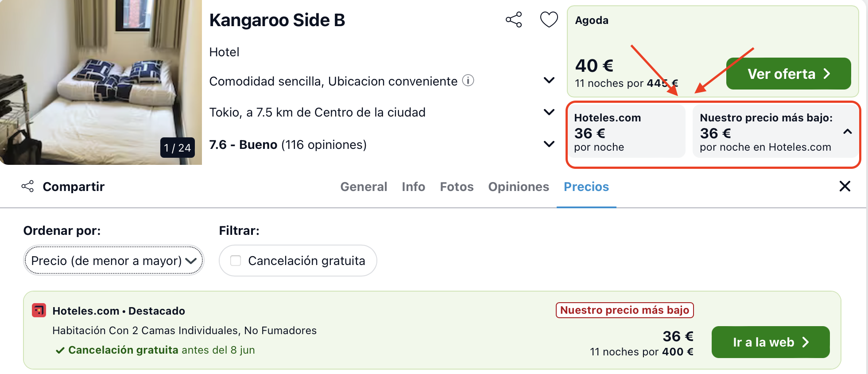Screen dimensions: 868x374
Task: Click green checkmark by Cancelación gratuita
Action: [x=60, y=351]
